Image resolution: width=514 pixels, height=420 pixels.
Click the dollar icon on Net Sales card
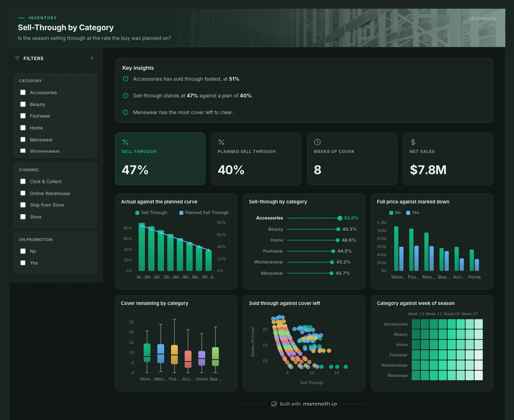tap(413, 142)
